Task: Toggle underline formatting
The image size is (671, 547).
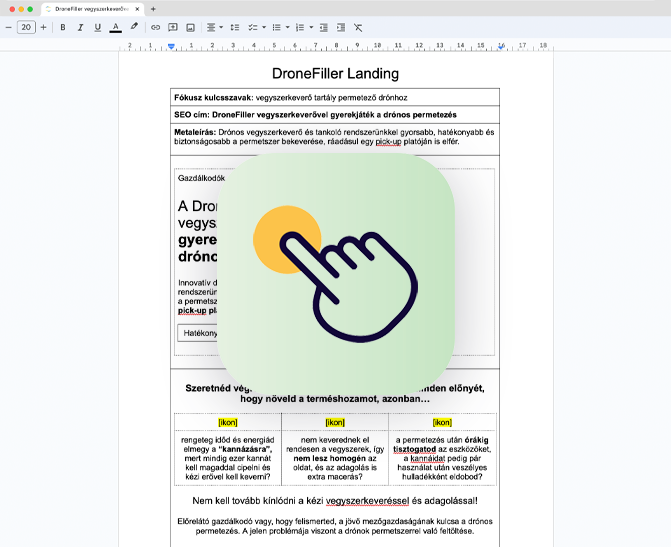Action: tap(97, 27)
